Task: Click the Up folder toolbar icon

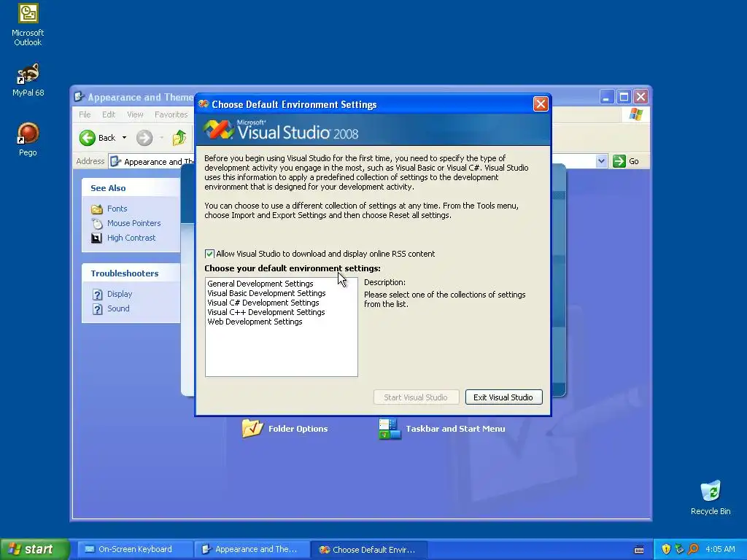Action: coord(179,138)
